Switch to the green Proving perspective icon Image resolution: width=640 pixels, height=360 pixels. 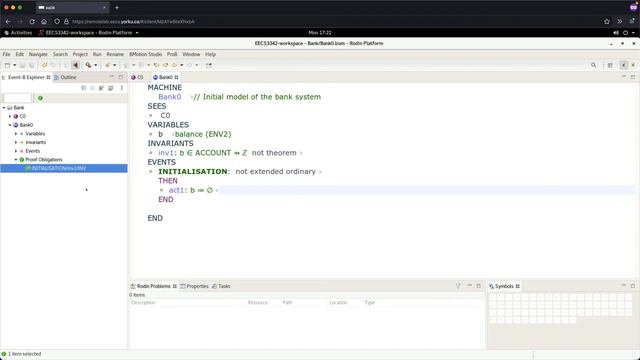pyautogui.click(x=633, y=65)
